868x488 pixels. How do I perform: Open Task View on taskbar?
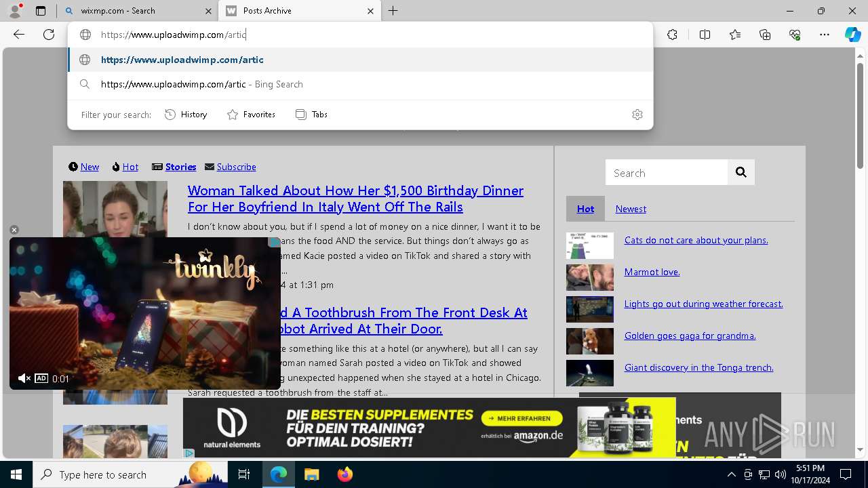[x=244, y=474]
